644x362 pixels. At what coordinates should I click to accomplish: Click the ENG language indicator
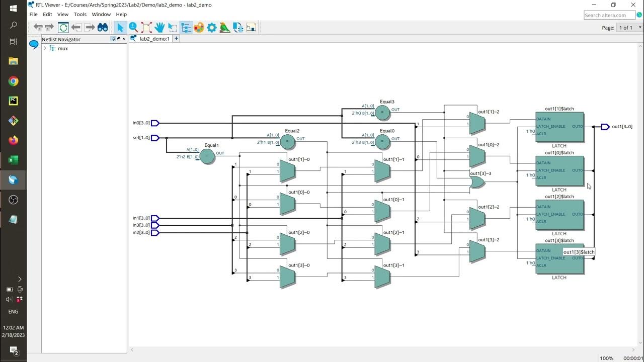click(x=14, y=312)
